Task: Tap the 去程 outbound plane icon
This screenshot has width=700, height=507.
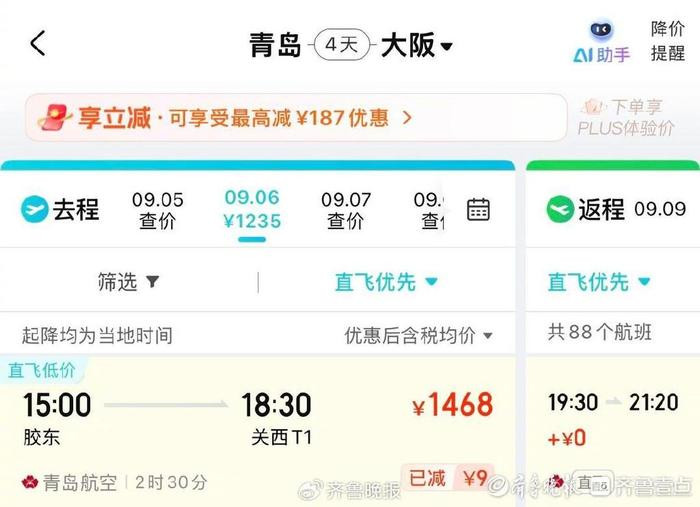Action: pos(35,209)
